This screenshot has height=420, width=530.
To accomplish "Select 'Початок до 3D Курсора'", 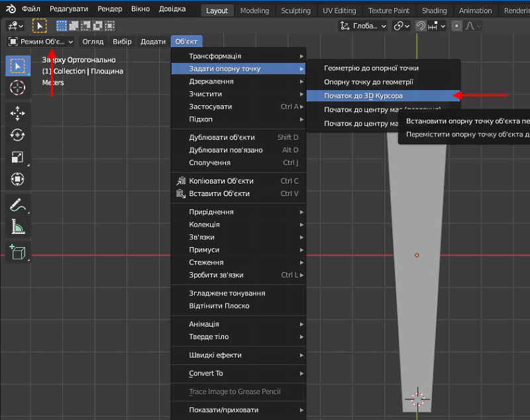I will (383, 96).
